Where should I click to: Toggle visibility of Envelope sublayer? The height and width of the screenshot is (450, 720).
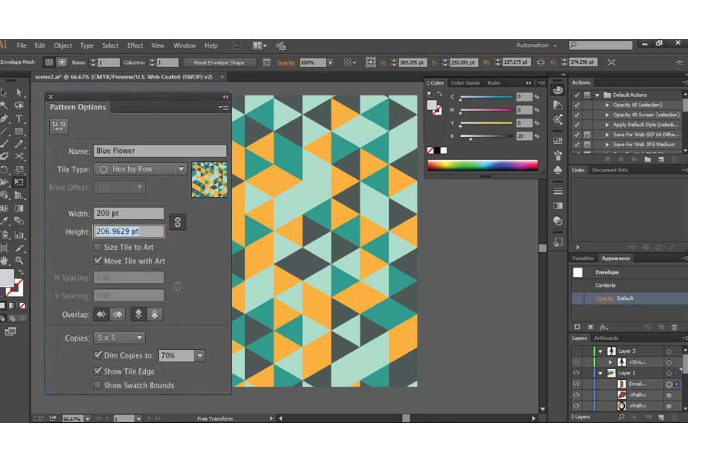576,384
